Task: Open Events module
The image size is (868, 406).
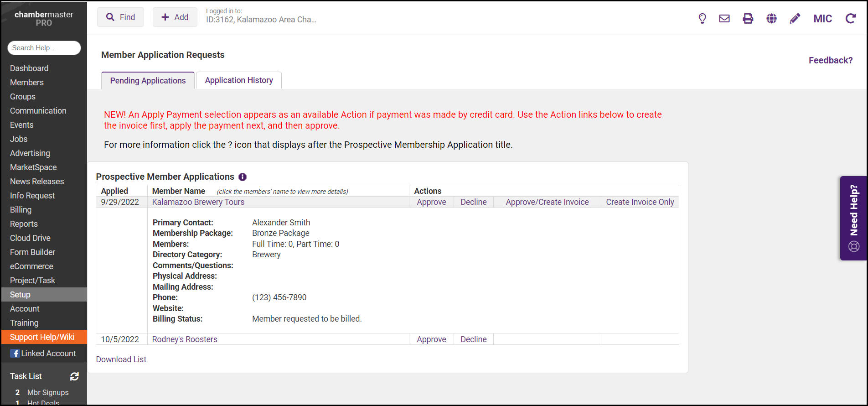Action: coord(22,125)
